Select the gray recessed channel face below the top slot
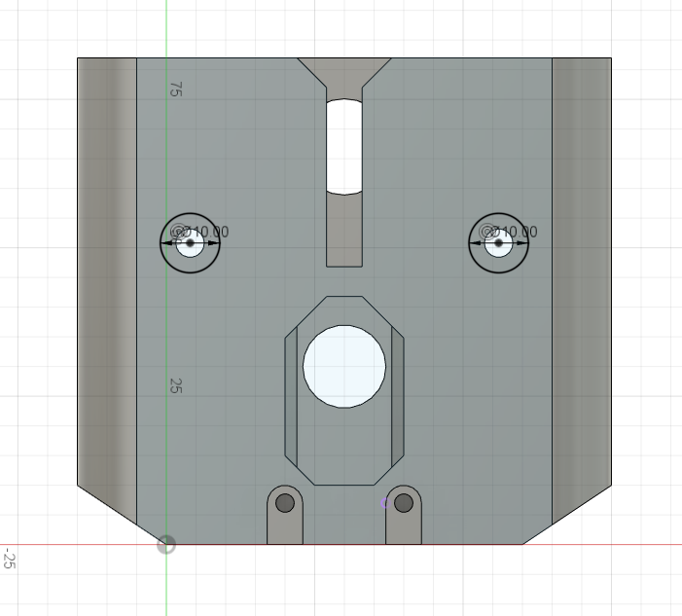Screen dimensions: 682x616 (344, 231)
